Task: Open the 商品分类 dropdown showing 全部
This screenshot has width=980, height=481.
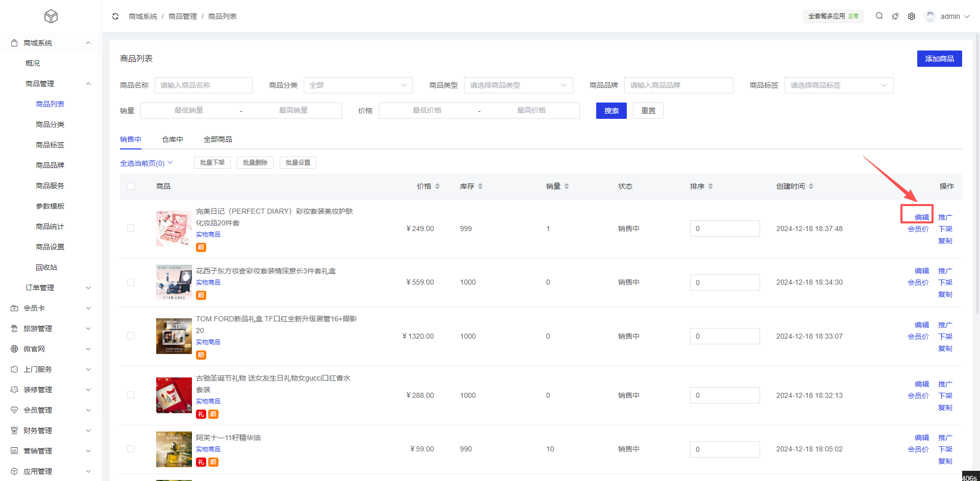Action: point(358,85)
